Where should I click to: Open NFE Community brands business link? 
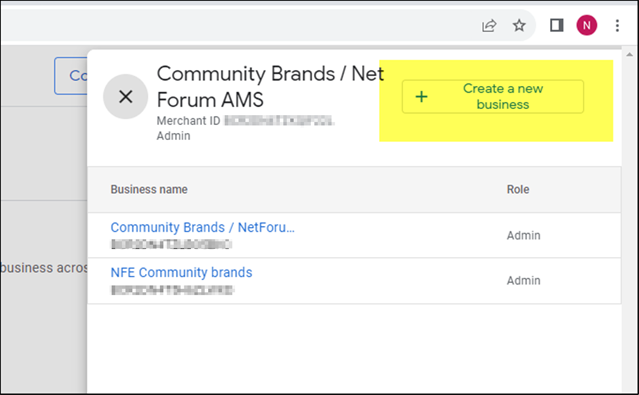181,272
